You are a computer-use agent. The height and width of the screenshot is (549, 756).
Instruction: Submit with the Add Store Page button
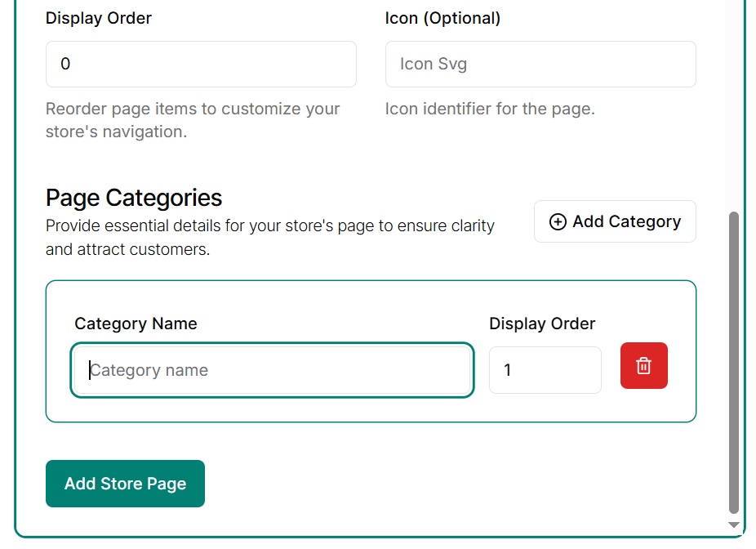(125, 484)
